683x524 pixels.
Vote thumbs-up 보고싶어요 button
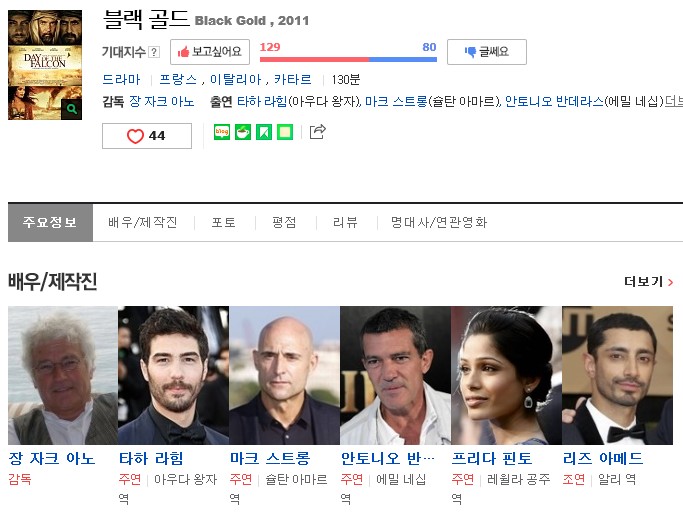point(210,52)
